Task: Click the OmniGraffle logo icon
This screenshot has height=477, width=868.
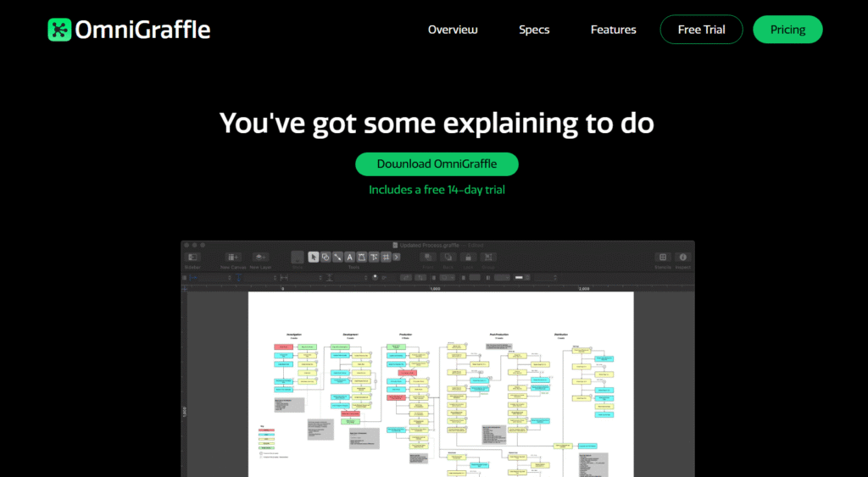Action: tap(59, 30)
